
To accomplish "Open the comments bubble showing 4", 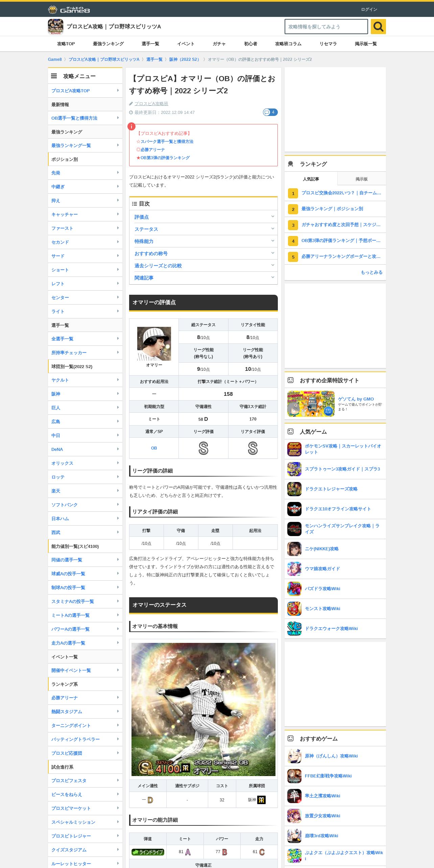I will pyautogui.click(x=270, y=112).
